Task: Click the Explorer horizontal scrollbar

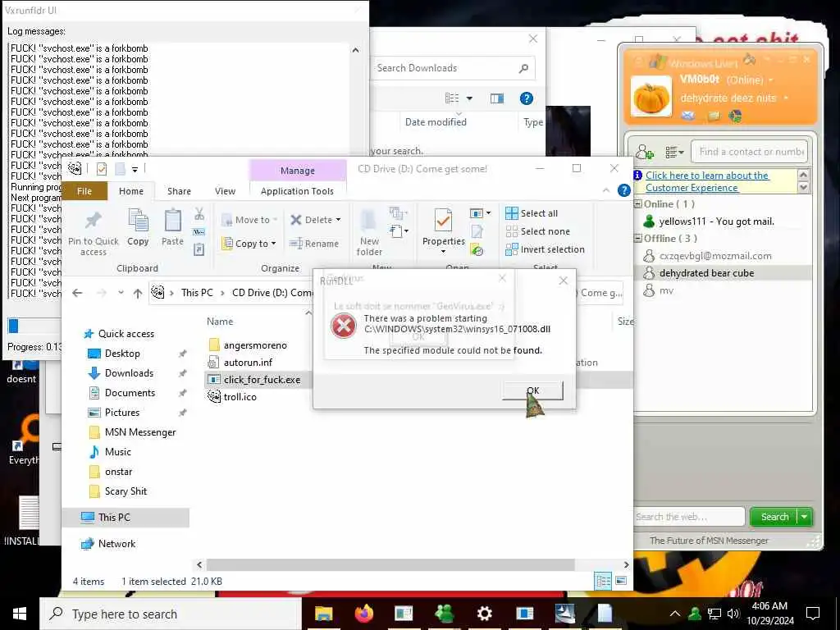Action: 390,564
